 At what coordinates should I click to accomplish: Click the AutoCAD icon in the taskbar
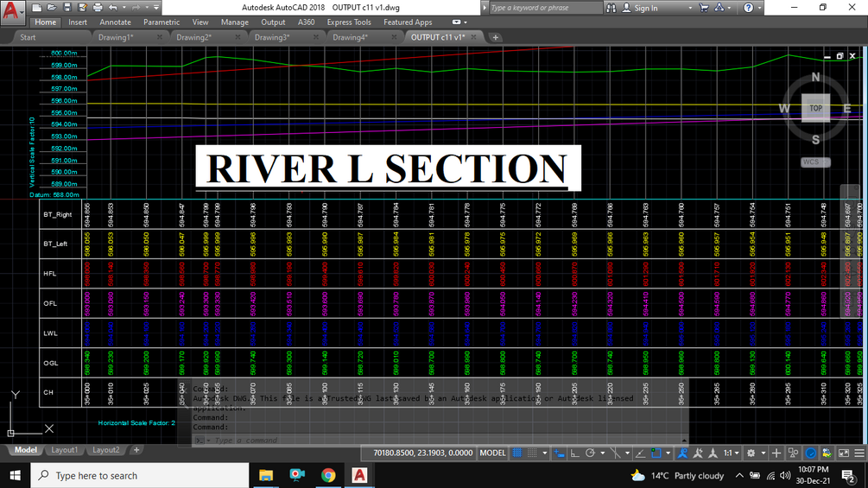point(359,475)
